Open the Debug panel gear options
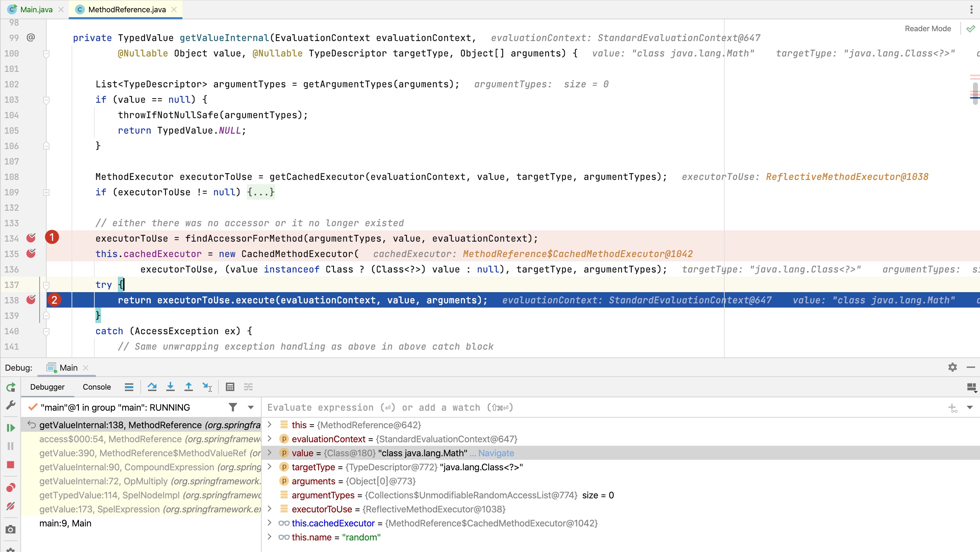 (x=953, y=368)
